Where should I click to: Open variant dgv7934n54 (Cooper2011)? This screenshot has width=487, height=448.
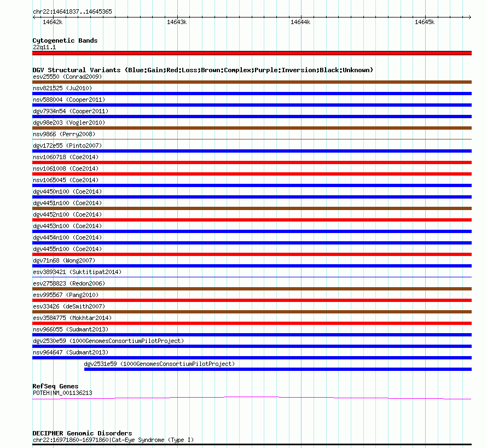[71, 111]
